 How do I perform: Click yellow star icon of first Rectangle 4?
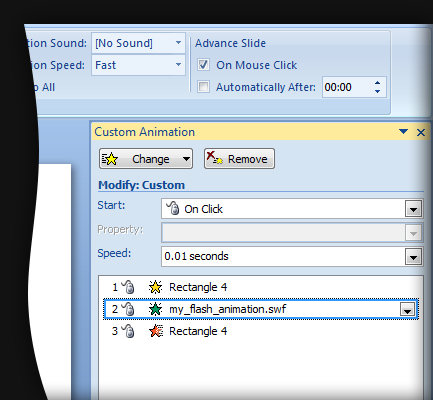pos(155,287)
